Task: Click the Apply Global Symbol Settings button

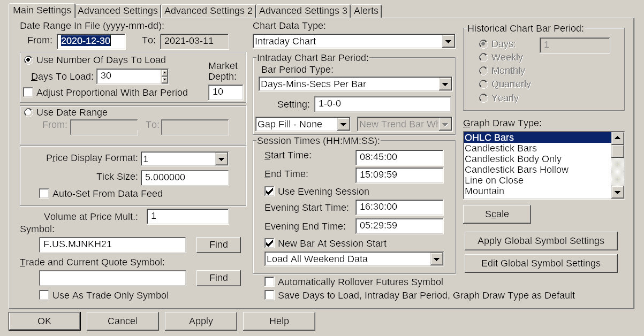Action: 541,241
